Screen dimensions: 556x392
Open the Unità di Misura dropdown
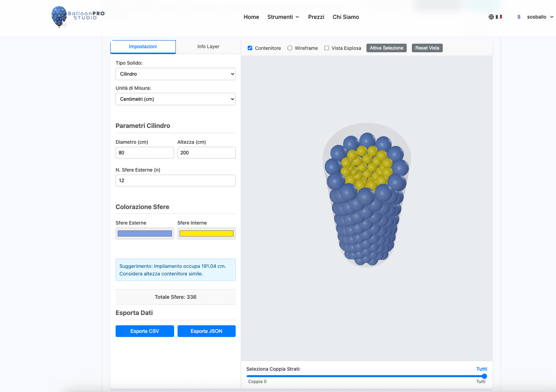[x=175, y=99]
